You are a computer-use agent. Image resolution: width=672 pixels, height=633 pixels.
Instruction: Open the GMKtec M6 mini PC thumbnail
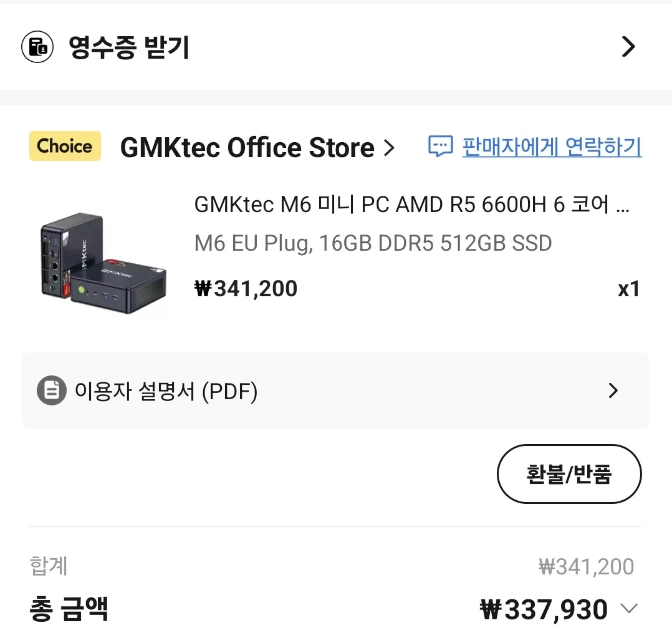103,262
